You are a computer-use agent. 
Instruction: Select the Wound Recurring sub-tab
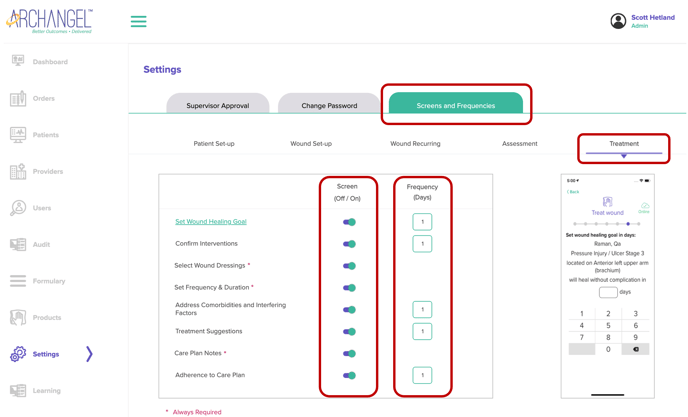(x=415, y=144)
